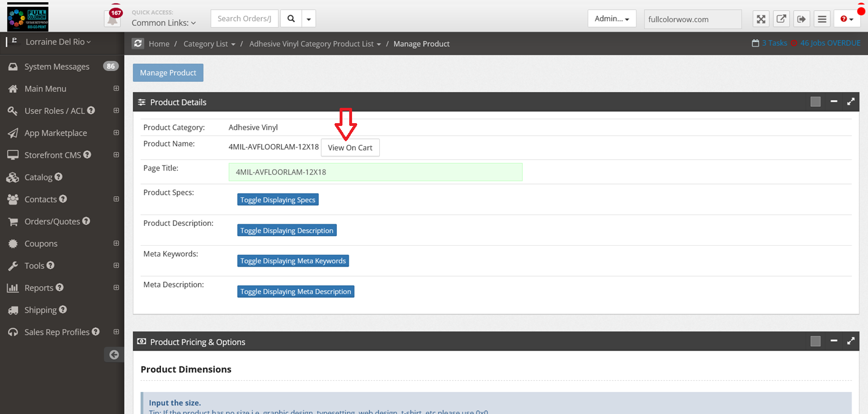This screenshot has height=414, width=868.
Task: Collapse sidebar with the left arrow icon
Action: click(x=114, y=355)
